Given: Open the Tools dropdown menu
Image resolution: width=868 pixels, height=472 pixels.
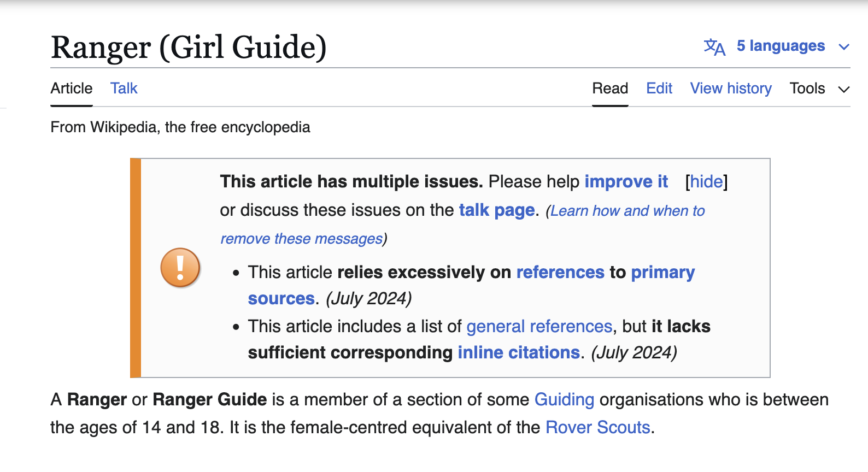Looking at the screenshot, I should [819, 88].
